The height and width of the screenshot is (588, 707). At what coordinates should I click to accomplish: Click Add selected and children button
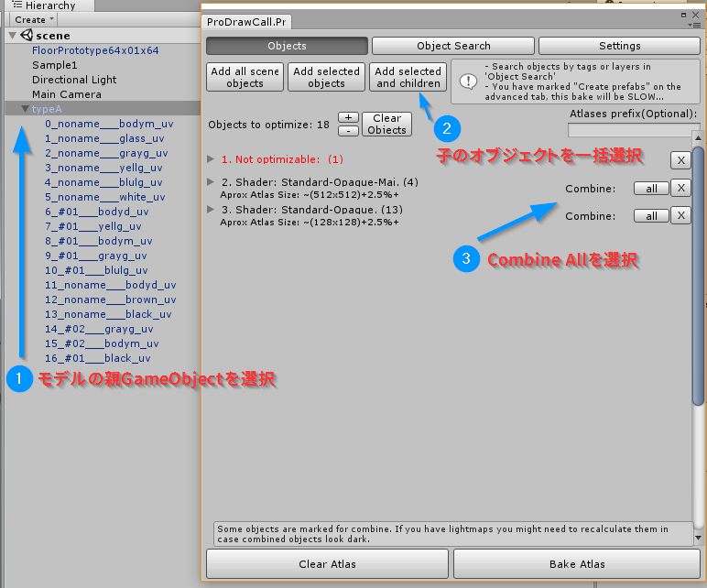tap(408, 77)
